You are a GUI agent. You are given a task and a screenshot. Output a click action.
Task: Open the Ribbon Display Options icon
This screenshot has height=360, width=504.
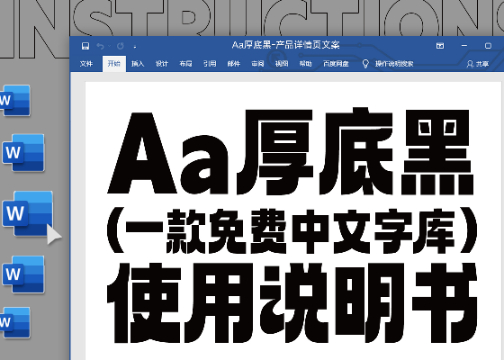[440, 46]
